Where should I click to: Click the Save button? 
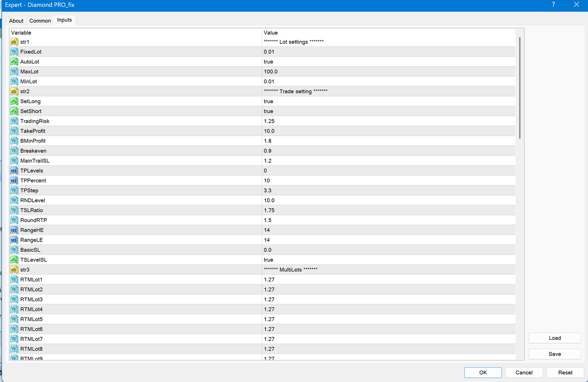tap(555, 354)
